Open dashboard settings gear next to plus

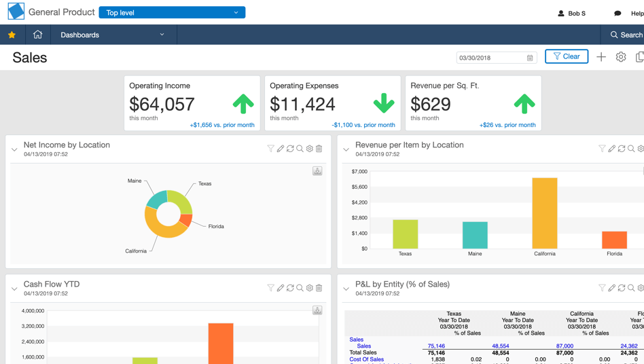[621, 57]
